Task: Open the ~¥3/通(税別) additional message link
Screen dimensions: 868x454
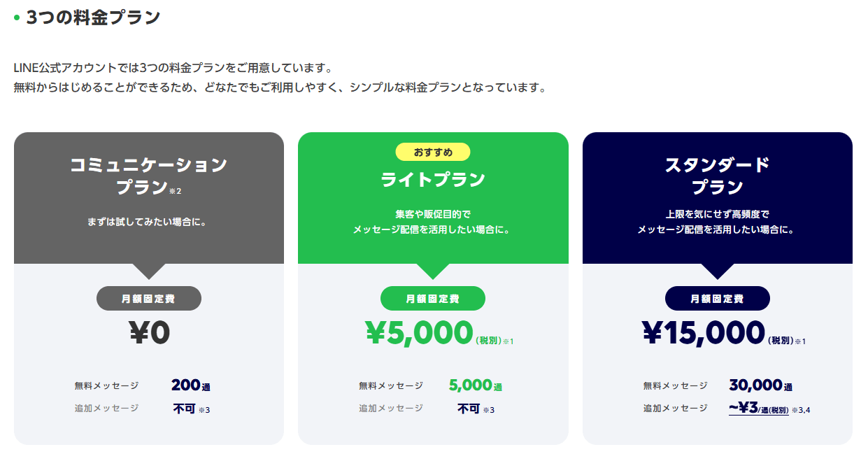Action: point(759,409)
